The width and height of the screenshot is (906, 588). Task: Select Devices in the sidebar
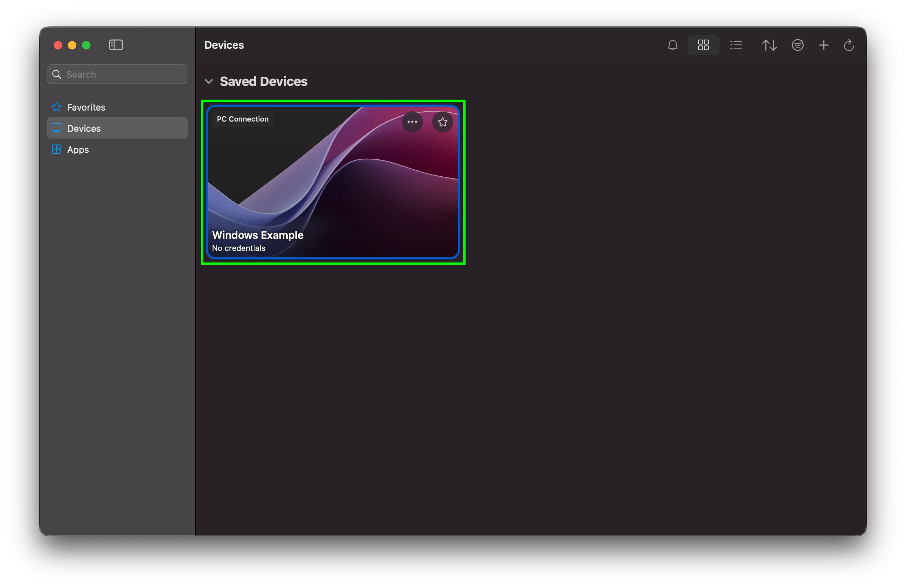[x=84, y=129]
